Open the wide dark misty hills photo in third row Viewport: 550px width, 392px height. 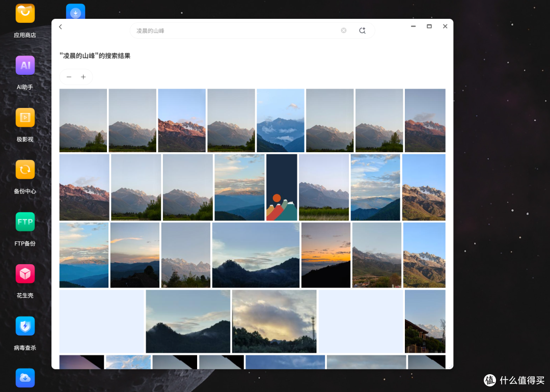tap(256, 255)
